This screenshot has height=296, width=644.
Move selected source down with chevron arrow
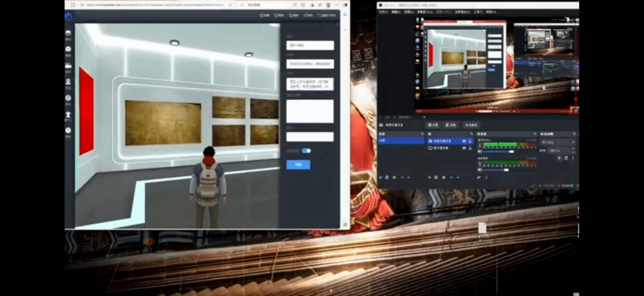(458, 177)
